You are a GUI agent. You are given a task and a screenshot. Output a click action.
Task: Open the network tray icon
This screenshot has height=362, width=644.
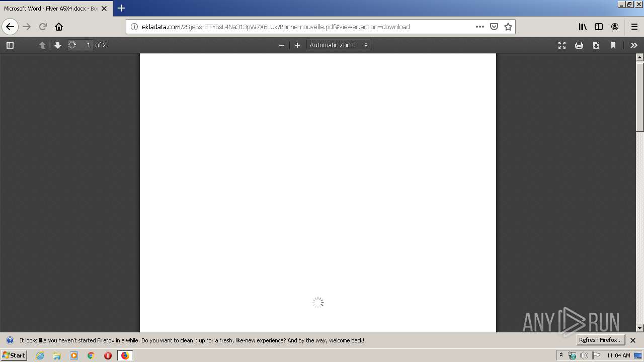tap(572, 355)
